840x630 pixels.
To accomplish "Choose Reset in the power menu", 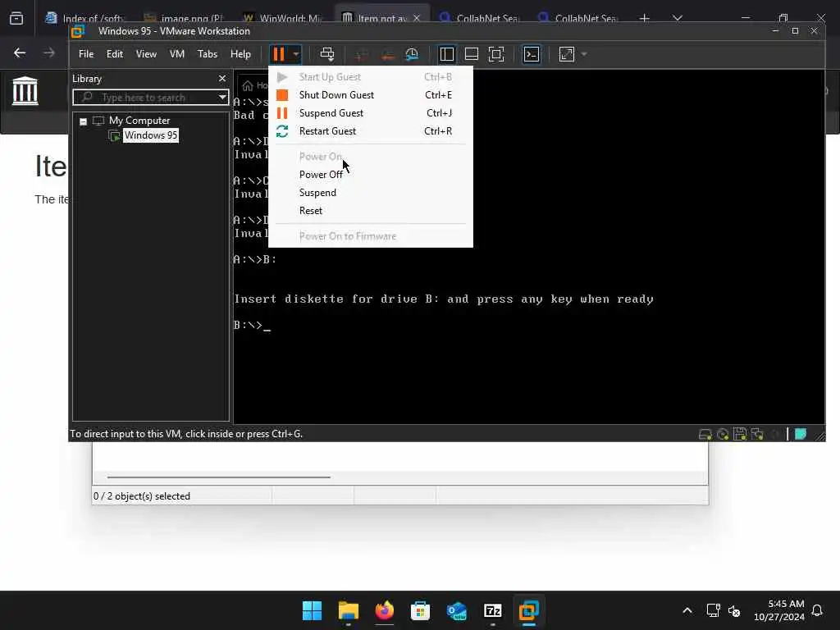I will [x=370, y=211].
